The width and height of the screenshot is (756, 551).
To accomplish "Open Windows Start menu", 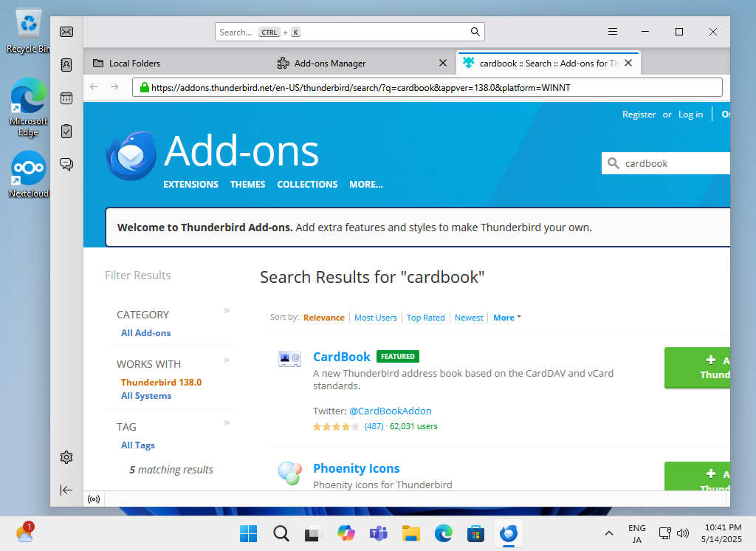I will click(248, 533).
